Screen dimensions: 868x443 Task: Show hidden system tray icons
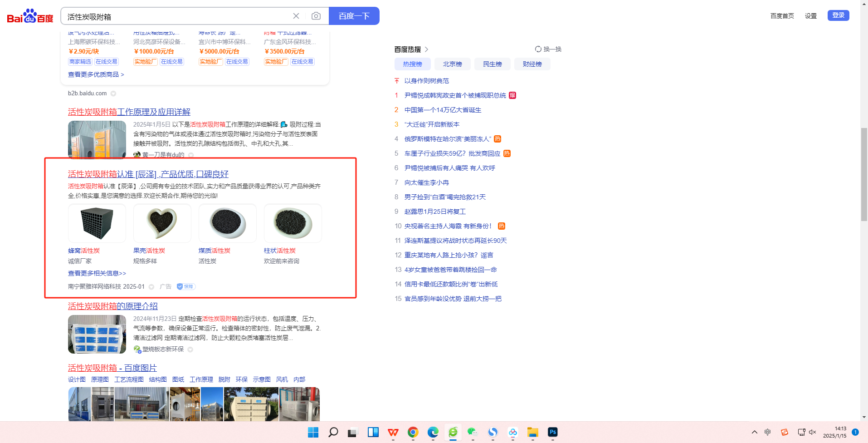coord(754,432)
